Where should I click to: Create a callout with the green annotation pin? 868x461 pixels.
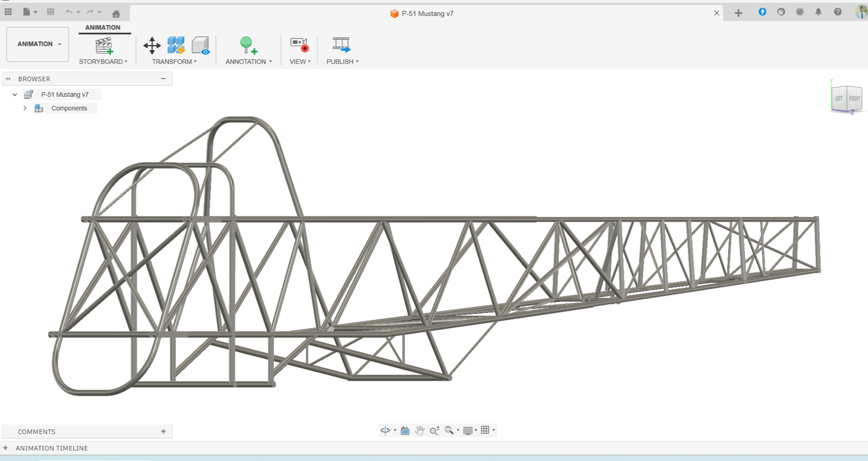click(x=248, y=46)
